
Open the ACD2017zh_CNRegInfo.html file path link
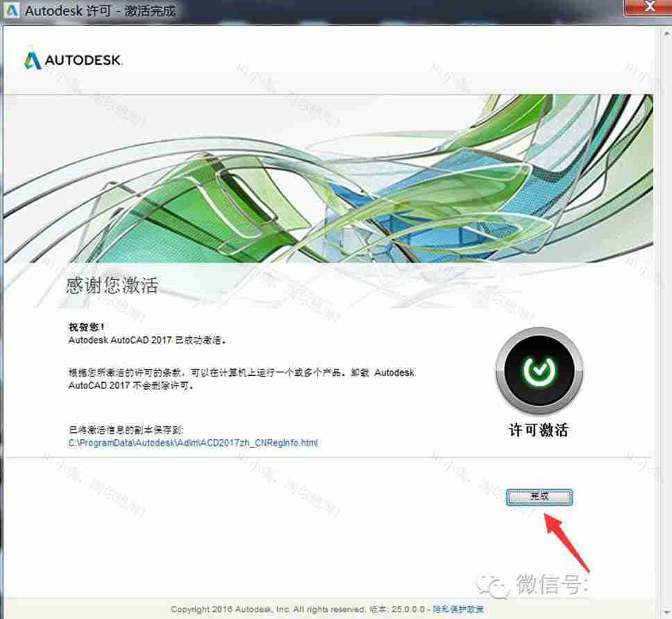[x=193, y=443]
